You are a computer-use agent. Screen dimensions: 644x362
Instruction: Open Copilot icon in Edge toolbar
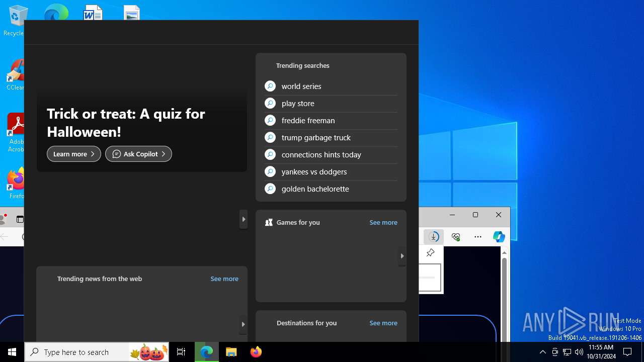(499, 237)
